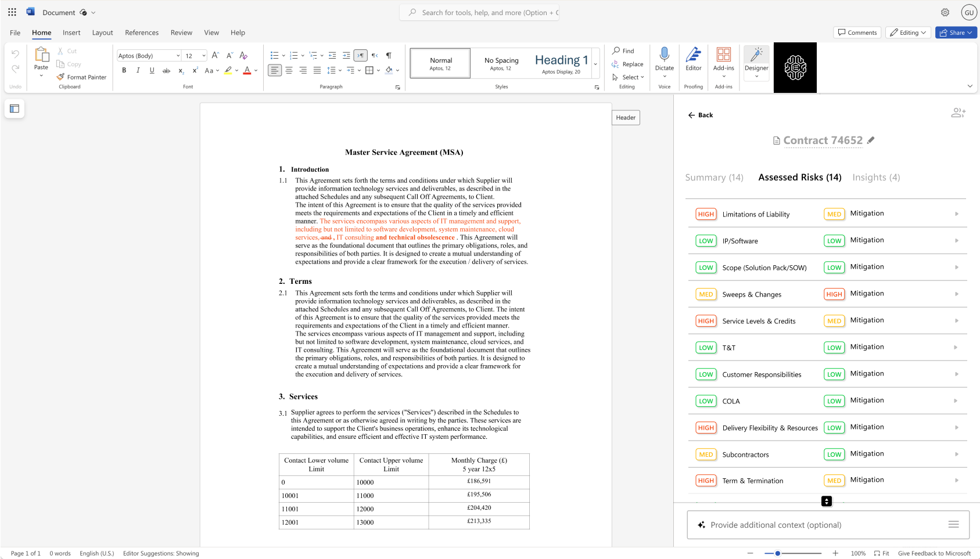This screenshot has height=559, width=980.
Task: Open the font size dropdown
Action: 204,56
